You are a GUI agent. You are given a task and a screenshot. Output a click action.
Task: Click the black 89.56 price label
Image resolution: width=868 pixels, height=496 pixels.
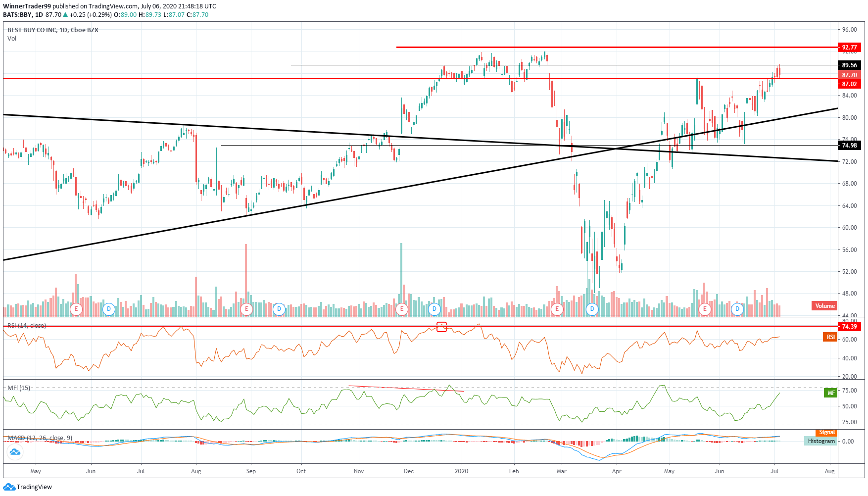coord(850,65)
